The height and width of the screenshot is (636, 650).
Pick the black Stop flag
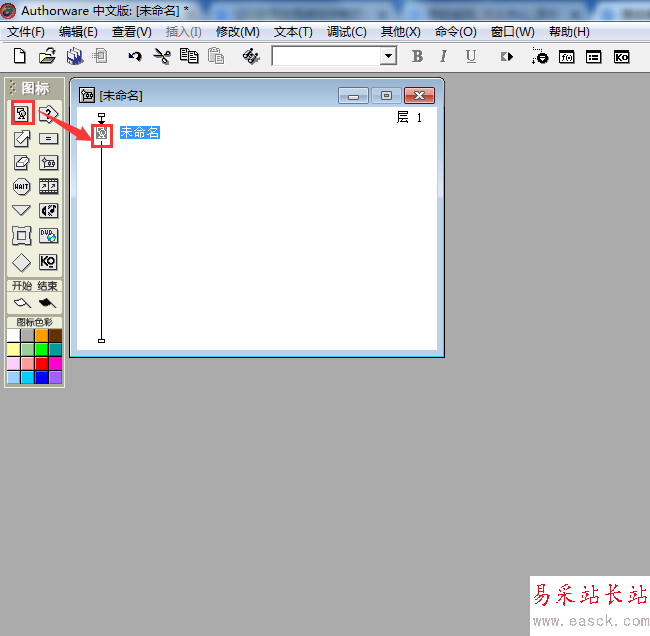click(x=47, y=303)
